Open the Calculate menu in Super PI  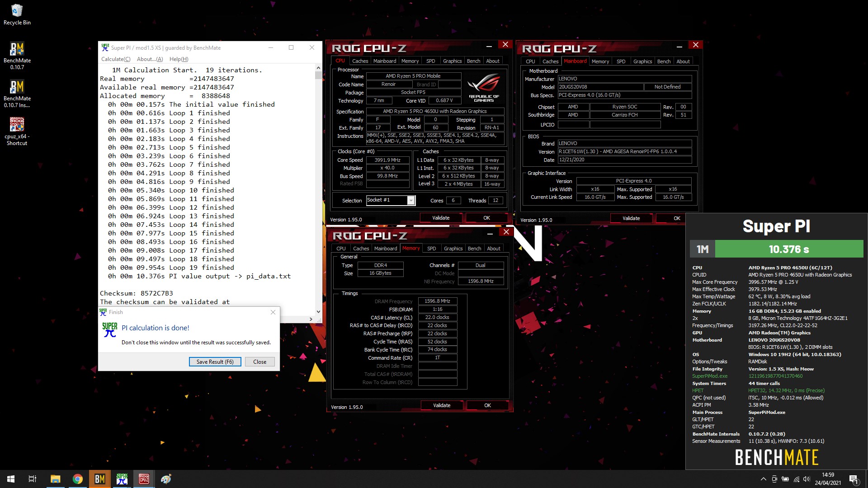point(116,59)
